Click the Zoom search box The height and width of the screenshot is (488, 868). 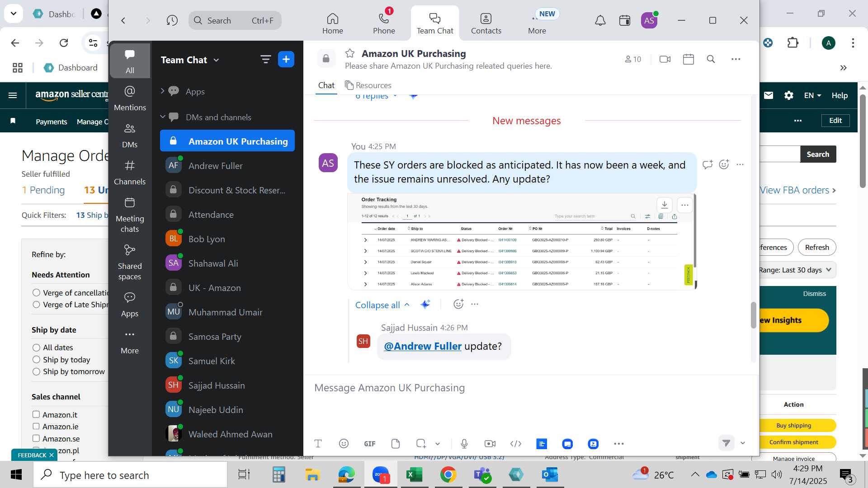pyautogui.click(x=235, y=20)
